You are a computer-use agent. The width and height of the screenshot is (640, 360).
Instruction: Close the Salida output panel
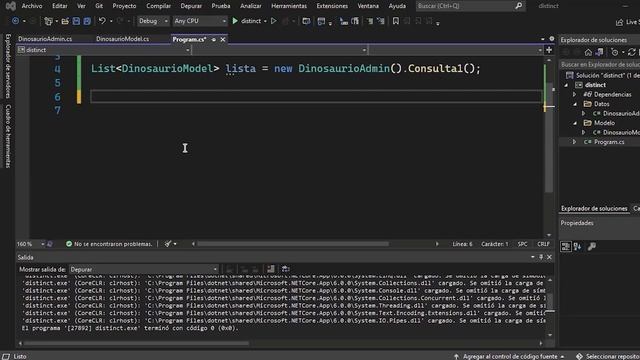click(x=549, y=257)
